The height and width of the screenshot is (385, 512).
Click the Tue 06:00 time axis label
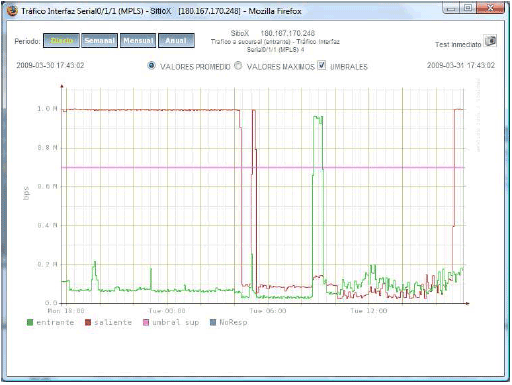268,311
